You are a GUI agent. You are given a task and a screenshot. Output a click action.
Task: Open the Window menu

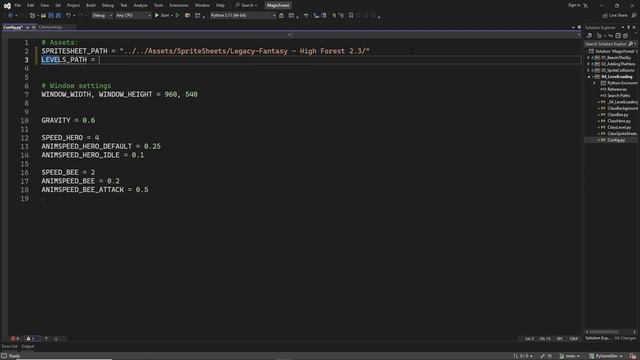[x=202, y=5]
